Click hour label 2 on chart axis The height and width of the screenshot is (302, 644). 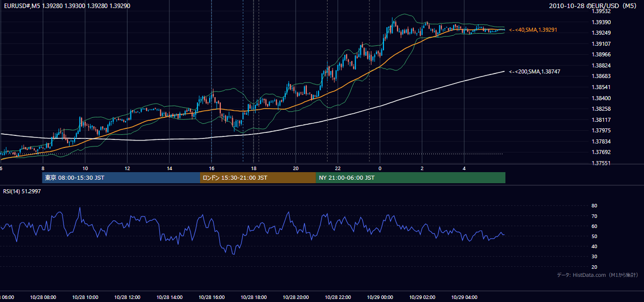point(422,168)
